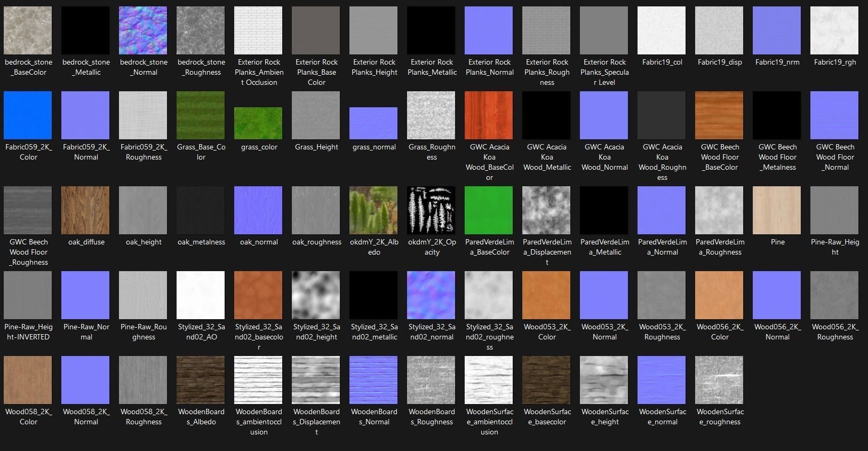Click WoodenBoards_Albedo thumbnail

[201, 380]
